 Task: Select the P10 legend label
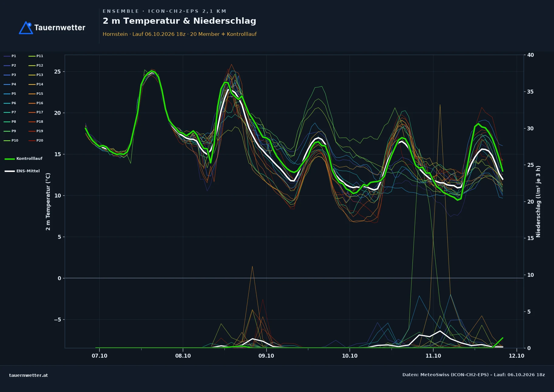(x=15, y=141)
